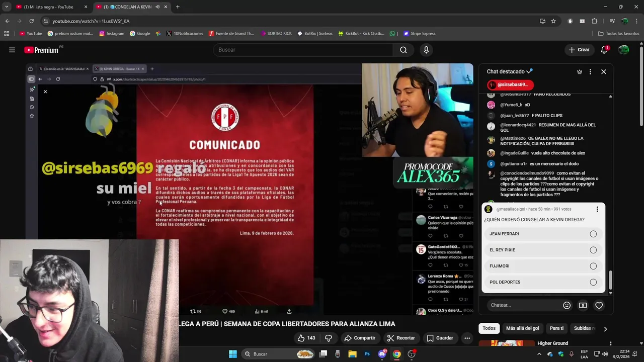Open the date and time clock
644x362 pixels.
[621, 354]
